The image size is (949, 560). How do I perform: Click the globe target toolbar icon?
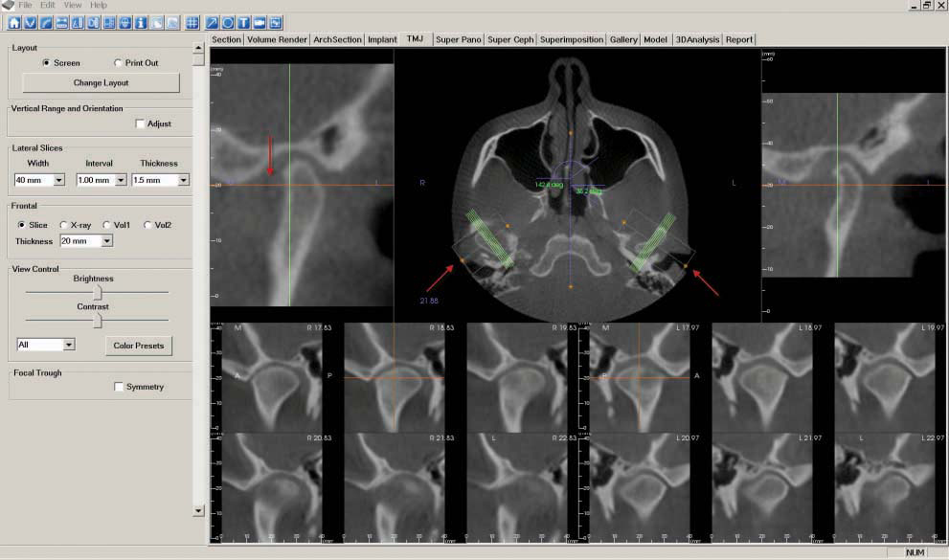[x=125, y=22]
